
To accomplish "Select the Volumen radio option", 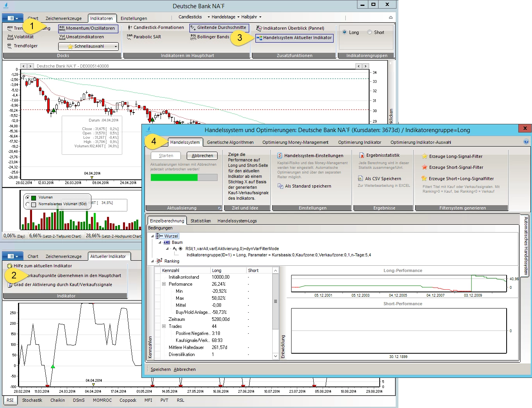I will pos(27,197).
